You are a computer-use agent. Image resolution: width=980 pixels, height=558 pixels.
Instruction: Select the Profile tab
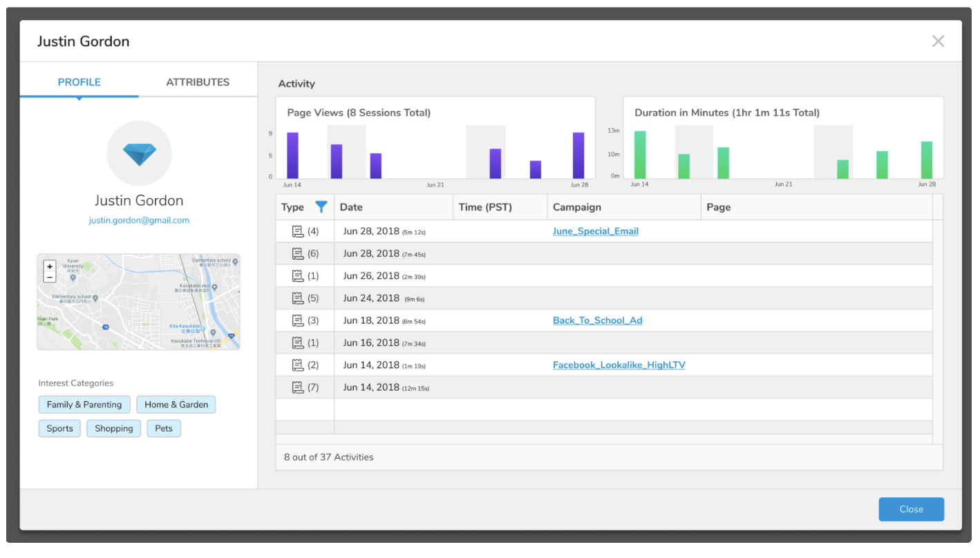[79, 82]
